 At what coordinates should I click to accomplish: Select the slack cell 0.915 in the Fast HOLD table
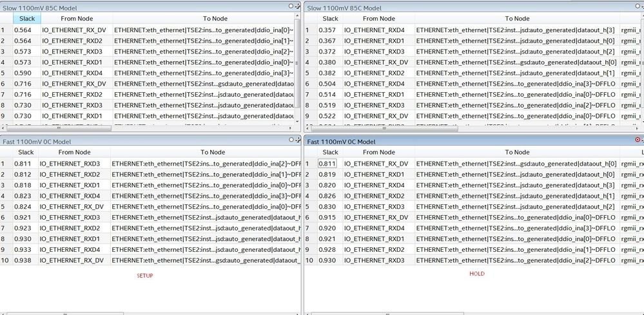click(330, 217)
